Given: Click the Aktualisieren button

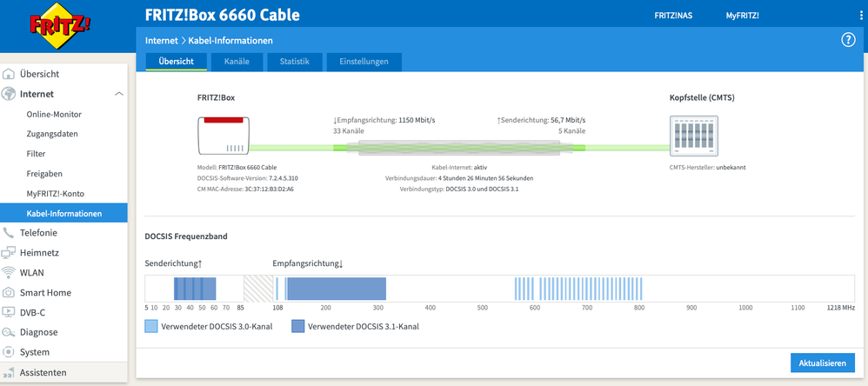Looking at the screenshot, I should (x=822, y=363).
